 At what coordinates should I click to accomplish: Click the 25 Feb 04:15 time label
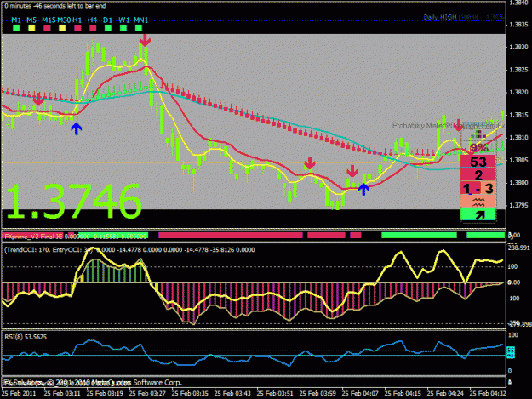click(x=403, y=394)
